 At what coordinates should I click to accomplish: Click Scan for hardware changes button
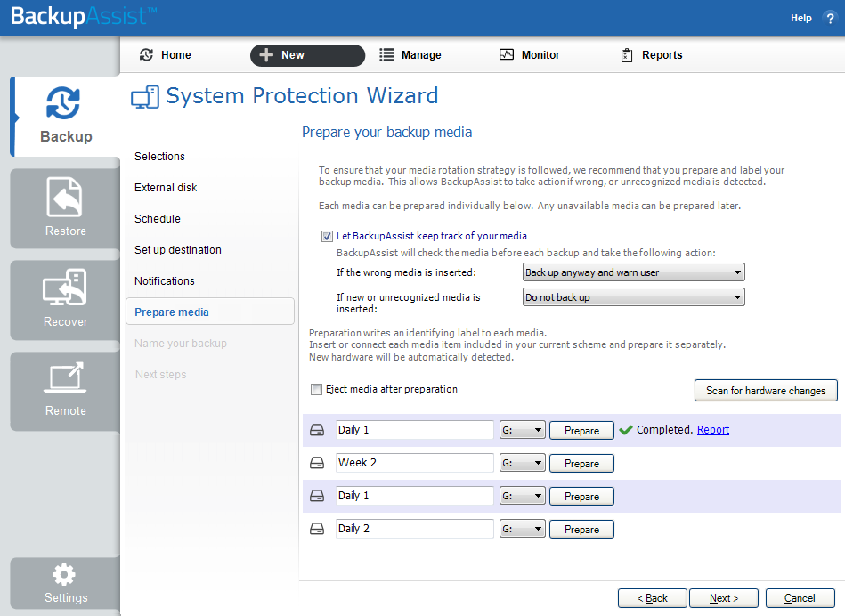[766, 391]
